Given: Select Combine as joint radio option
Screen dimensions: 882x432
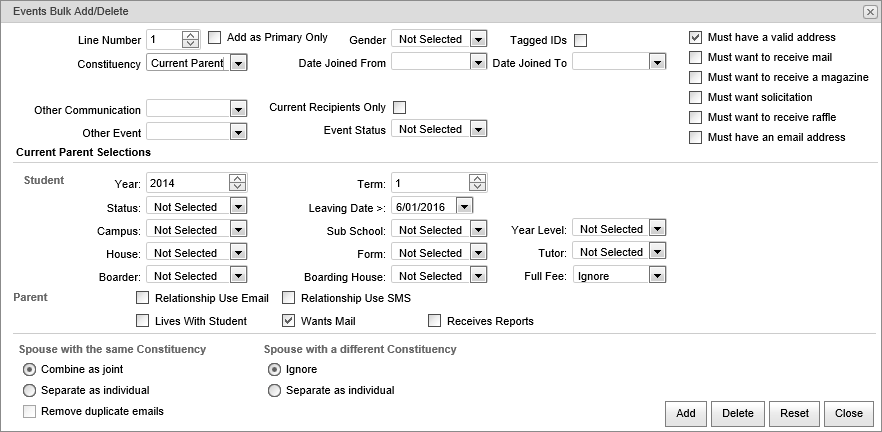Looking at the screenshot, I should point(29,370).
